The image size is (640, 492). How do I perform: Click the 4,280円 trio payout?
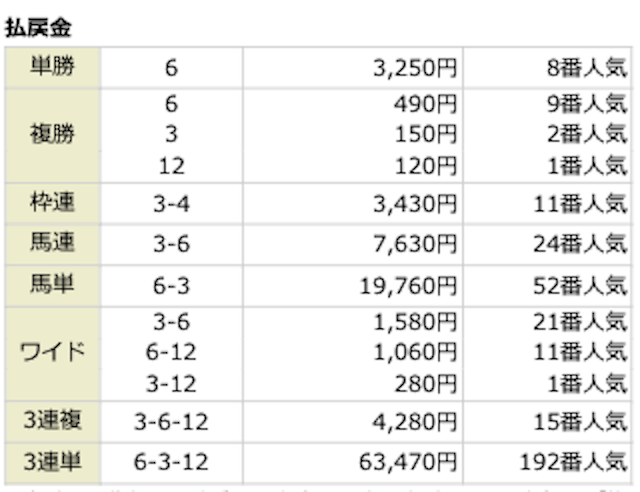(x=414, y=422)
